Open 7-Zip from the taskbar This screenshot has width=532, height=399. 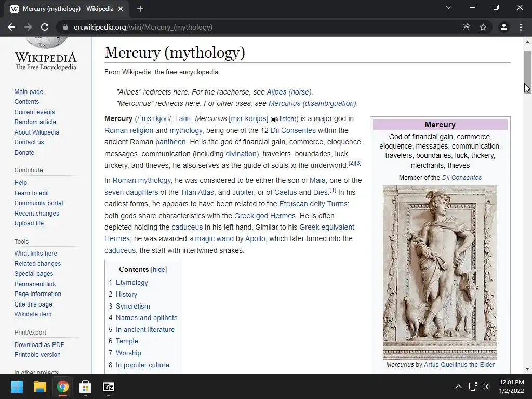108,387
